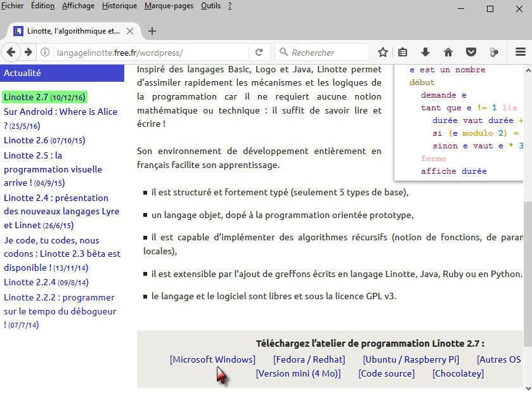Close the Linotte tab
The width and height of the screenshot is (532, 400).
pos(129,31)
